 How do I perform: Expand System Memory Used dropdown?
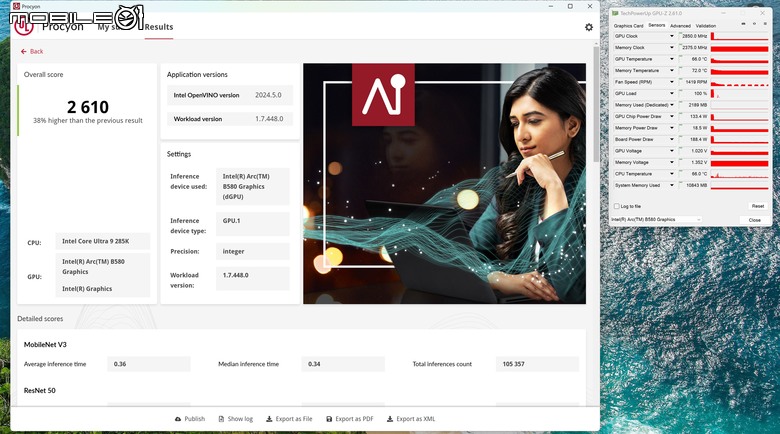point(672,185)
